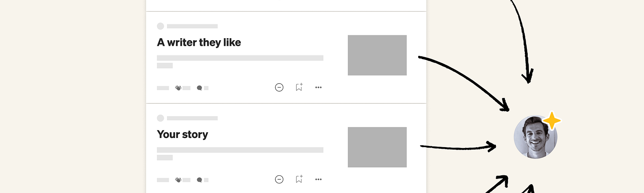644x193 pixels.
Task: Click author avatar above "Your story"
Action: pos(160,118)
